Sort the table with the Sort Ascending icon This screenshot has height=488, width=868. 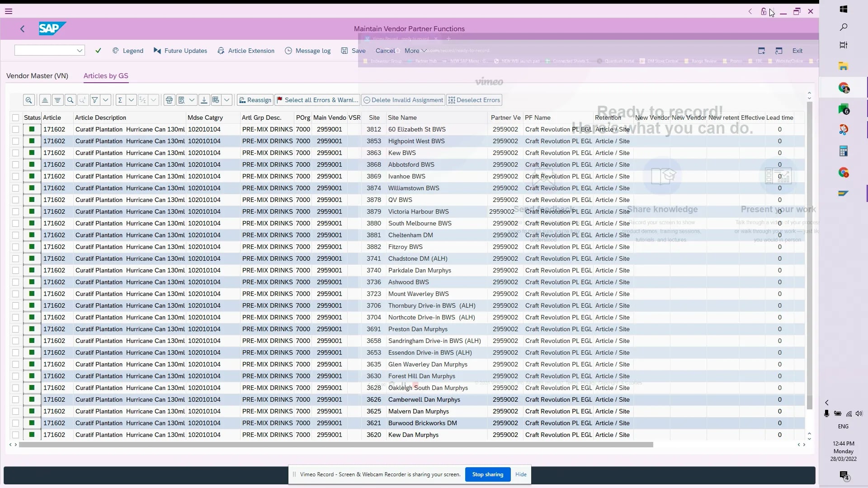[x=45, y=100]
